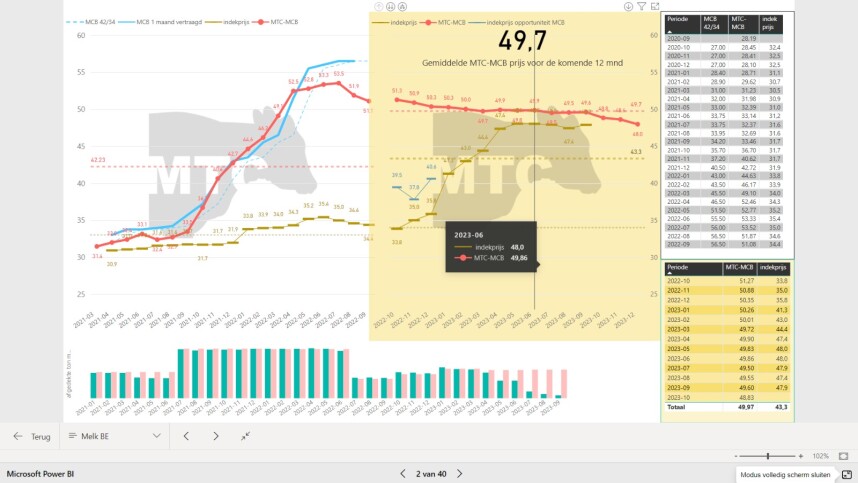Click indekprijs legend entry in yellow chart

(x=395, y=22)
